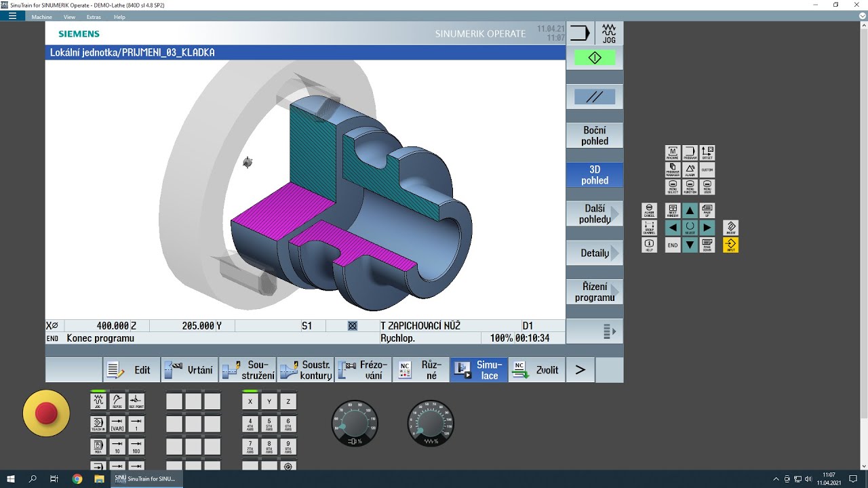The image size is (868, 488).
Task: Open the Machine menu
Action: pos(42,17)
